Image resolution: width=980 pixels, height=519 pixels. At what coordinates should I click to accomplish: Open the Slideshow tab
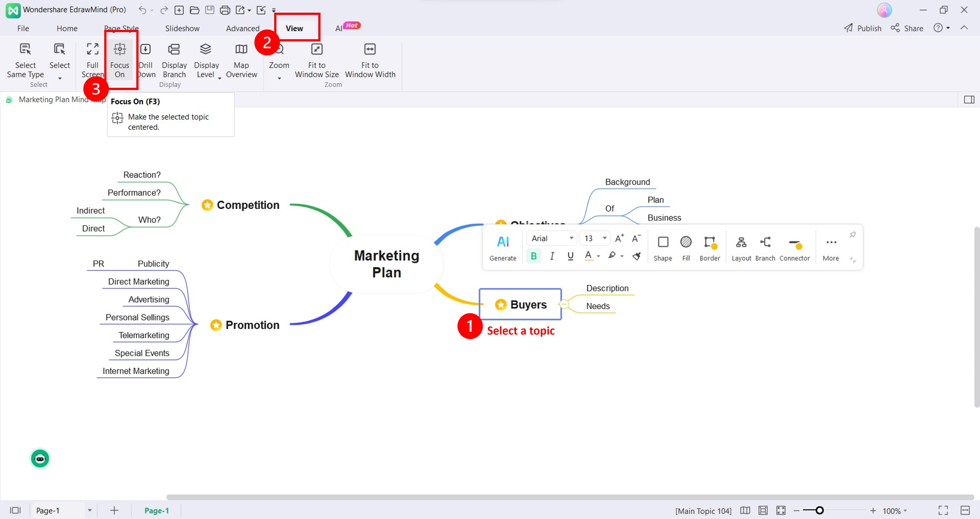point(182,29)
